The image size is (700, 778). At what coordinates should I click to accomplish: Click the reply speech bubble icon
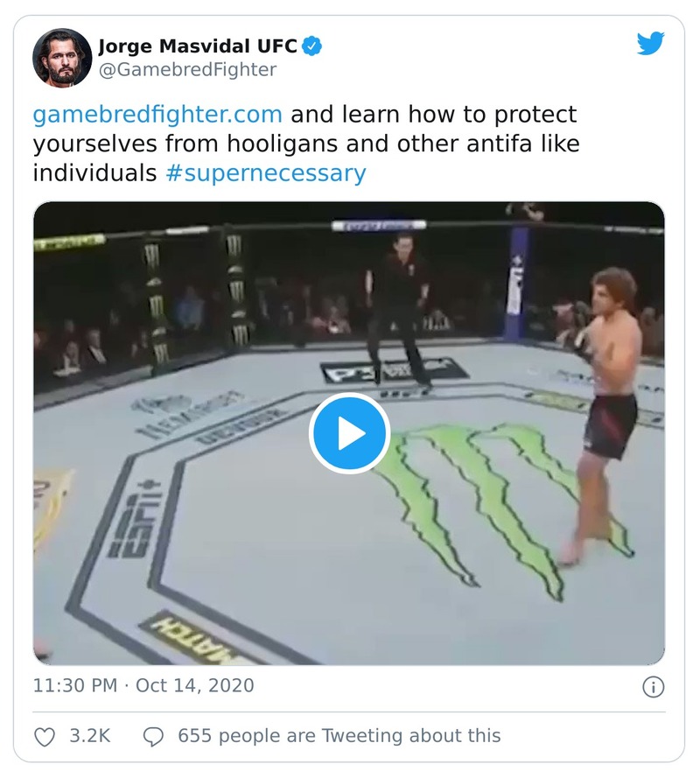[x=153, y=736]
